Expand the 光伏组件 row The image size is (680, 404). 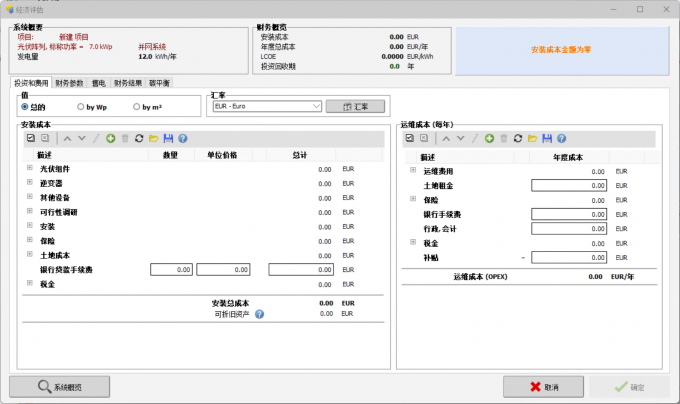[x=29, y=168]
